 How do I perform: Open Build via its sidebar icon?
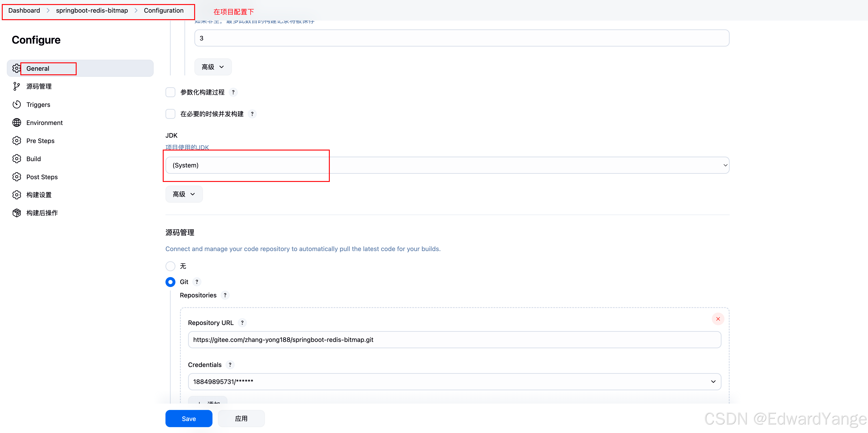tap(17, 158)
